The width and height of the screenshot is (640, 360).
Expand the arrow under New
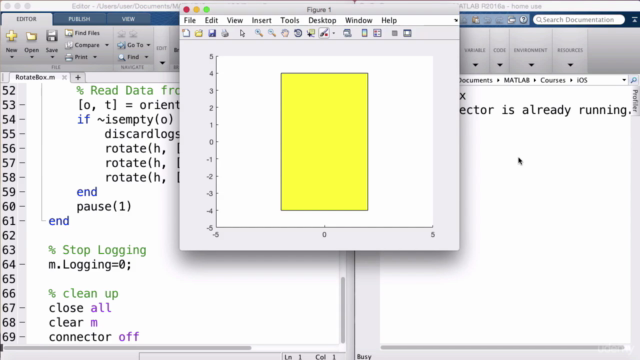[x=11, y=57]
